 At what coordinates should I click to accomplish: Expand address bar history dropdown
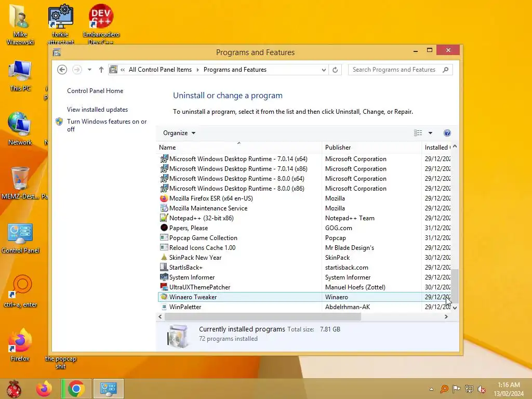324,70
